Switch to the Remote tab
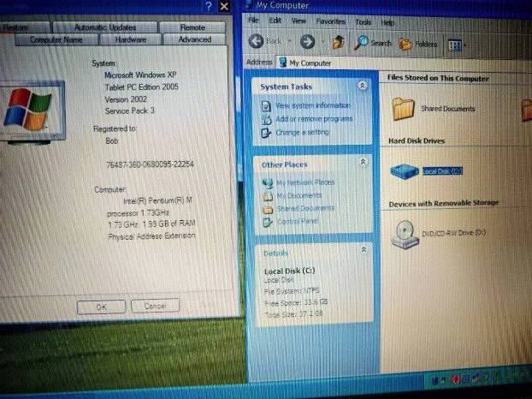 [192, 27]
